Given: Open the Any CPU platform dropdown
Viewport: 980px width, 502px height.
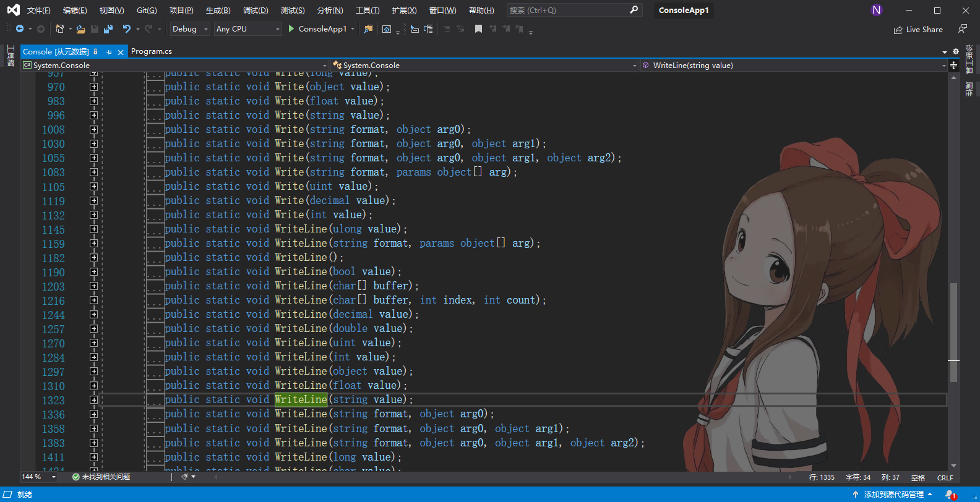Looking at the screenshot, I should click(247, 29).
